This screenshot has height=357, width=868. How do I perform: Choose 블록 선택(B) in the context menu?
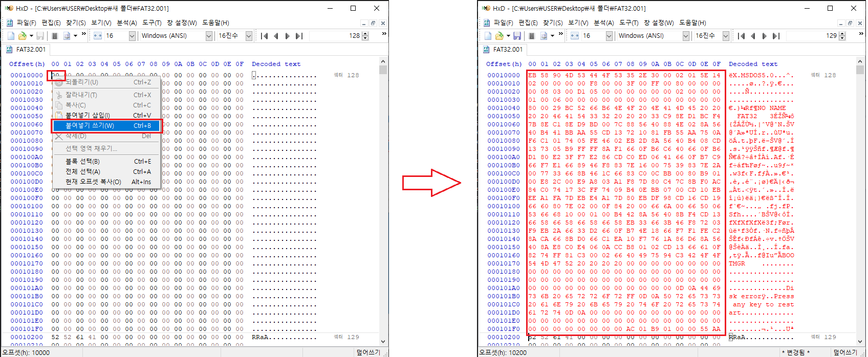(107, 162)
